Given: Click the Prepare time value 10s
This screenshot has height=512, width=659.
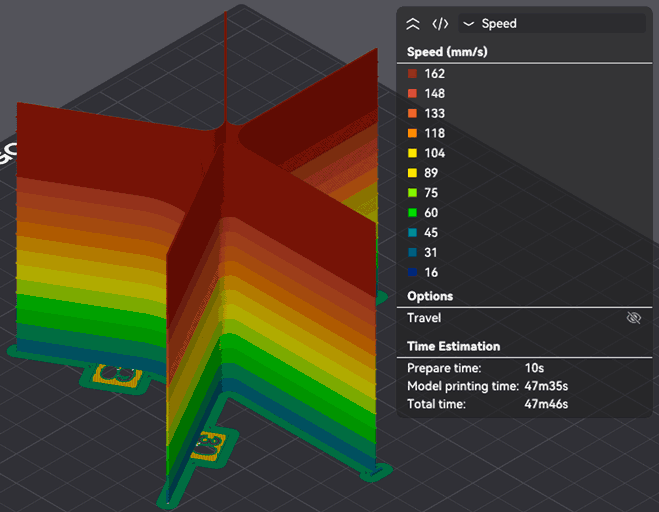Looking at the screenshot, I should click(x=534, y=368).
